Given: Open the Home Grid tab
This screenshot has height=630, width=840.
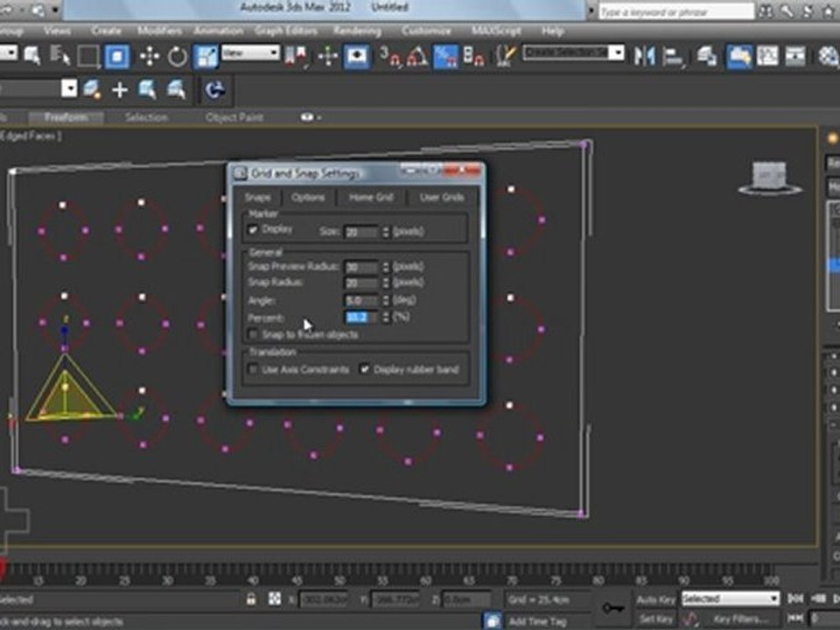Looking at the screenshot, I should [x=371, y=197].
